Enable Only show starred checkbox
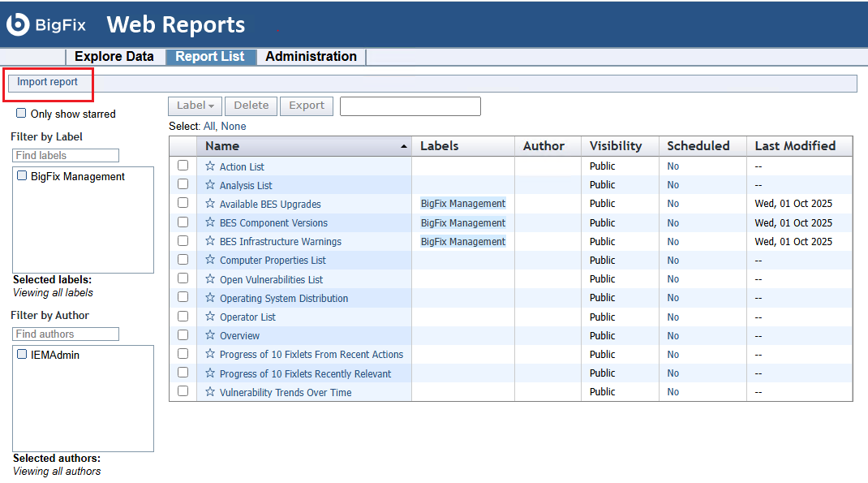Image resolution: width=868 pixels, height=483 pixels. (22, 114)
